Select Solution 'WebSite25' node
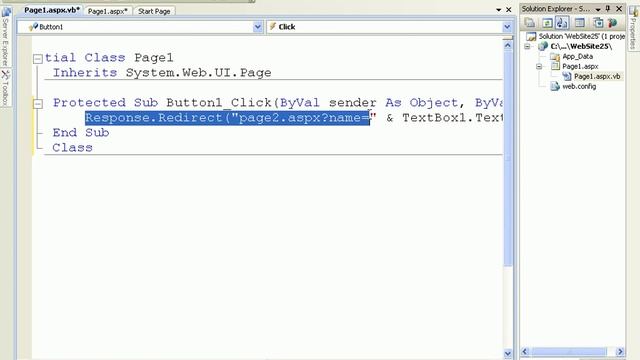Screen dimensions: 640x360 click(581, 36)
